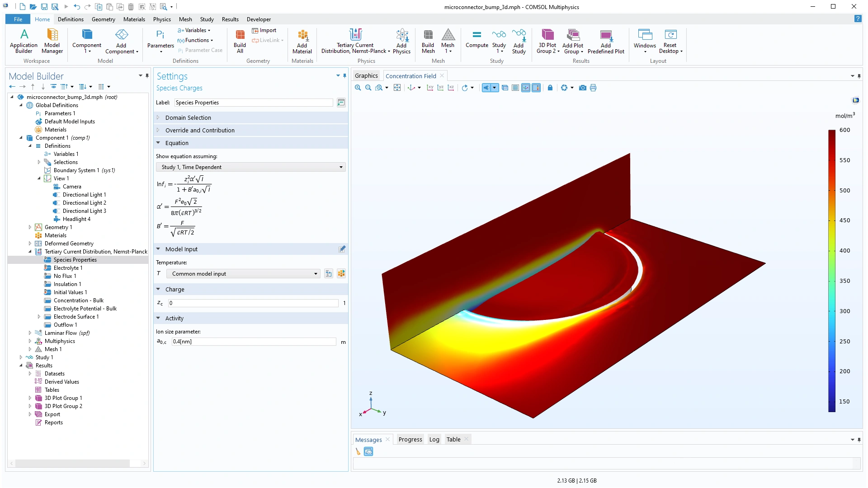Viewport: 868px width, 488px height.
Task: Expand the Study 1 tree node
Action: 21,357
